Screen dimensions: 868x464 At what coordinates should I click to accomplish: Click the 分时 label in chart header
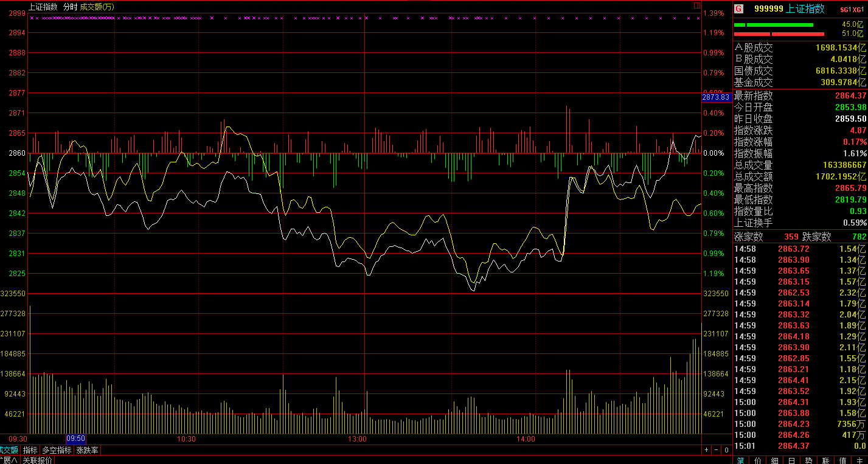[70, 7]
